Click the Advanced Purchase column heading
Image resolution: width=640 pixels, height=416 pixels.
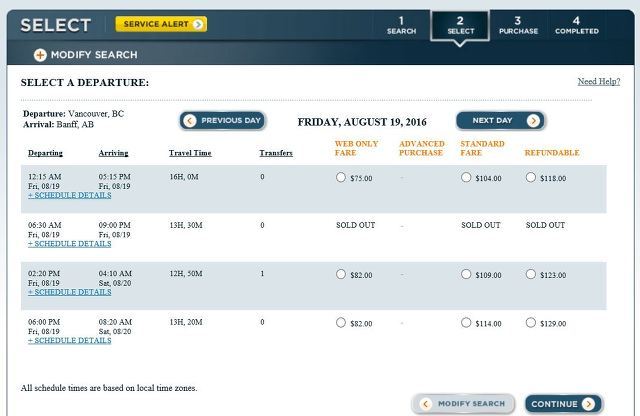422,148
